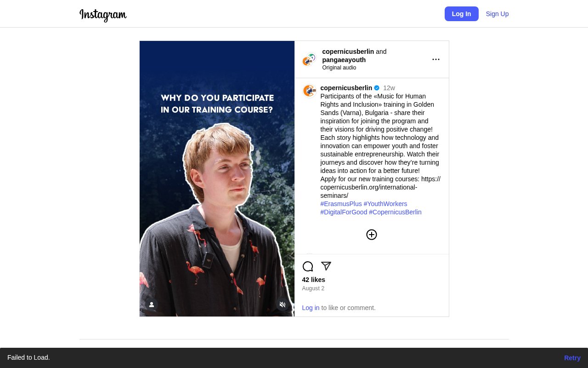Click the plus circle below the caption
The image size is (588, 368).
(371, 235)
